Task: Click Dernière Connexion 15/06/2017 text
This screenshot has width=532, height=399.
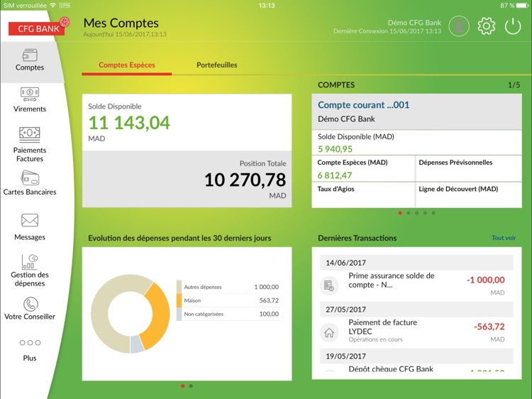Action: (x=387, y=31)
